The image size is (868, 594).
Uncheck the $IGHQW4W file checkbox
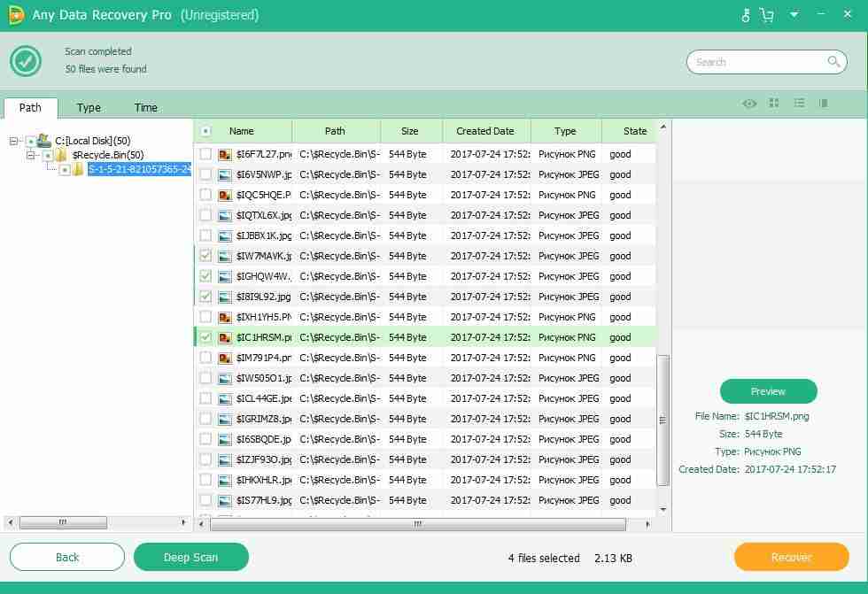click(205, 276)
